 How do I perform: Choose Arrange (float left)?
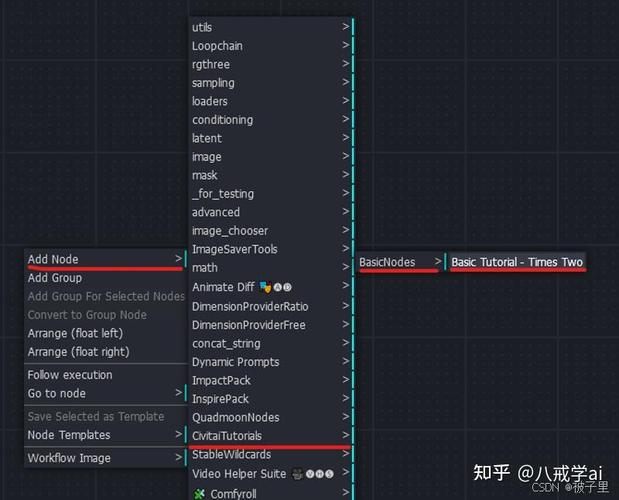(105, 333)
